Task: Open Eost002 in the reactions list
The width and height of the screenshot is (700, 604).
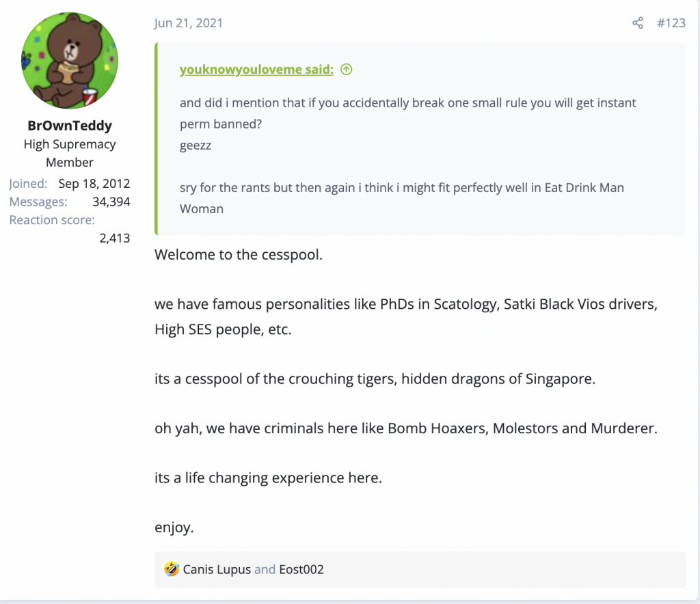Action: click(301, 569)
